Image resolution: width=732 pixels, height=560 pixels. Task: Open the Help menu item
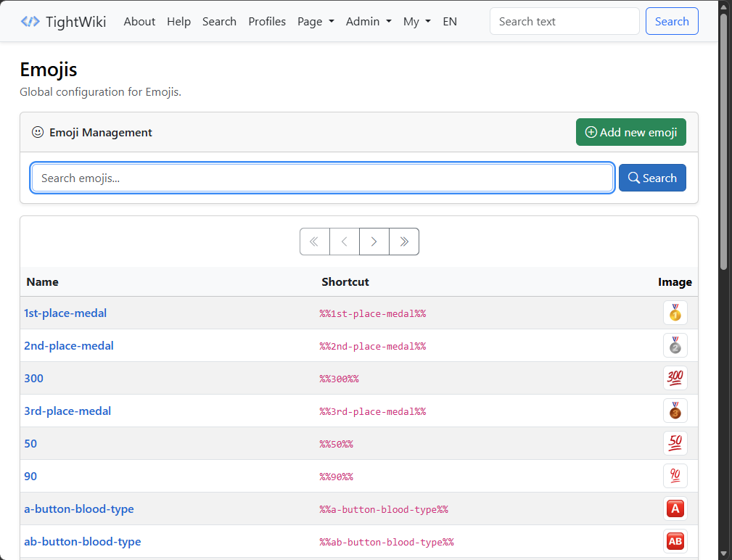click(178, 22)
